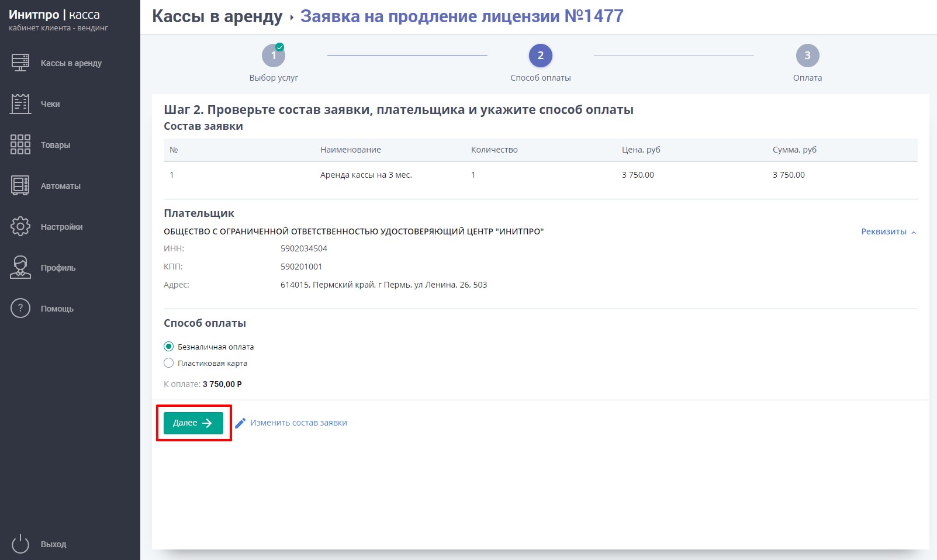
Task: Click the payer organization name text
Action: click(x=354, y=231)
